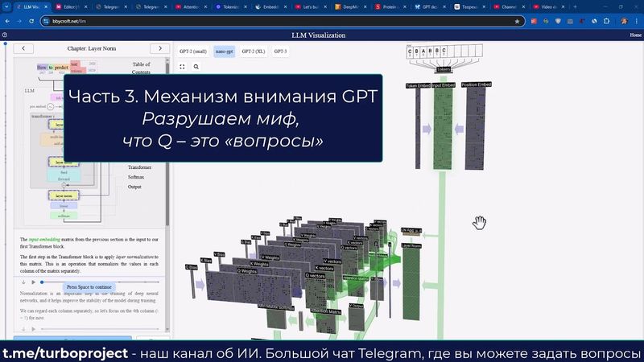Click the 'LLM Visualization' page title
The width and height of the screenshot is (644, 362).
coord(318,35)
